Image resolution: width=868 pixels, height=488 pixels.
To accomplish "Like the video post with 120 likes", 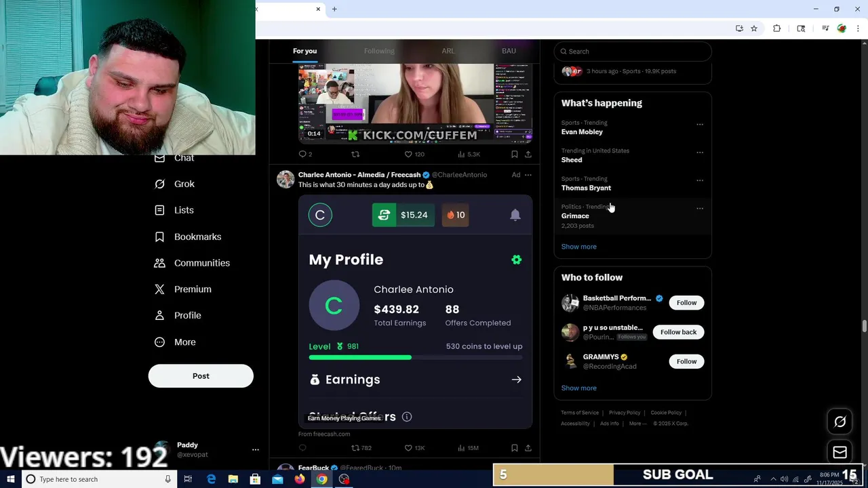I will coord(414,154).
